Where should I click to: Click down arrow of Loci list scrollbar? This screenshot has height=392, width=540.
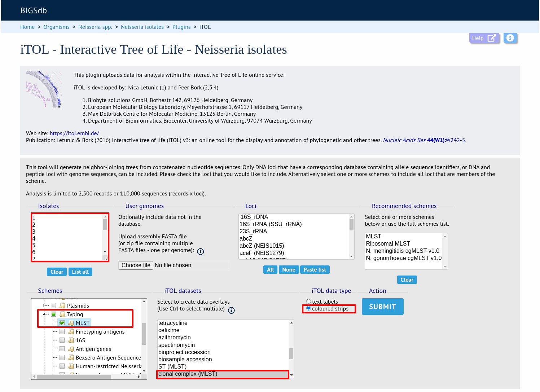(351, 256)
